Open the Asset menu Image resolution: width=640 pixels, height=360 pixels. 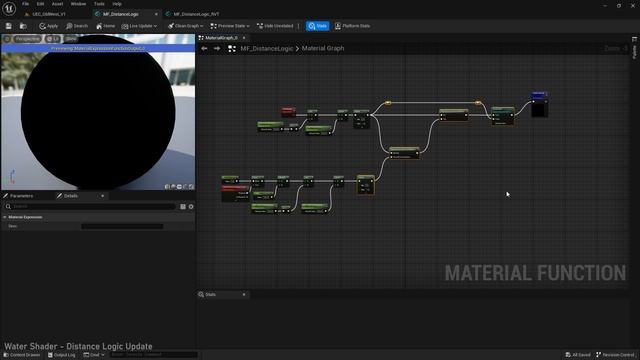57,4
